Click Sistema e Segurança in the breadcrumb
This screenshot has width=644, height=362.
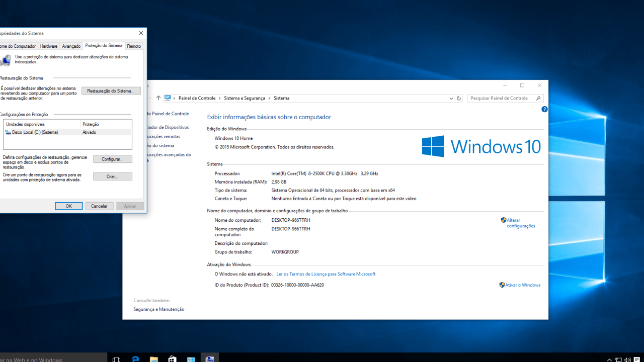tap(245, 99)
